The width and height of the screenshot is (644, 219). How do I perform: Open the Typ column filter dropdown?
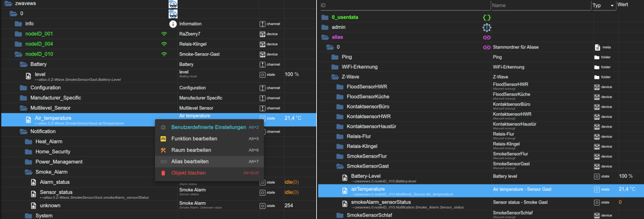click(612, 6)
